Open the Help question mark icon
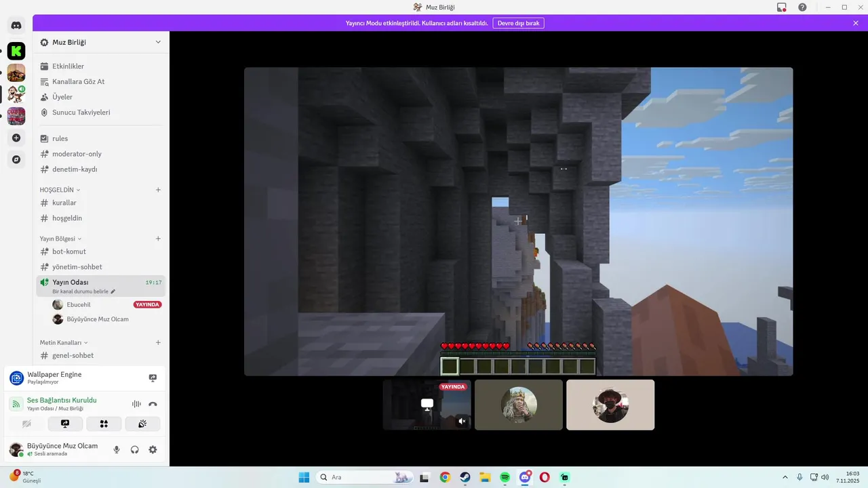 (802, 7)
